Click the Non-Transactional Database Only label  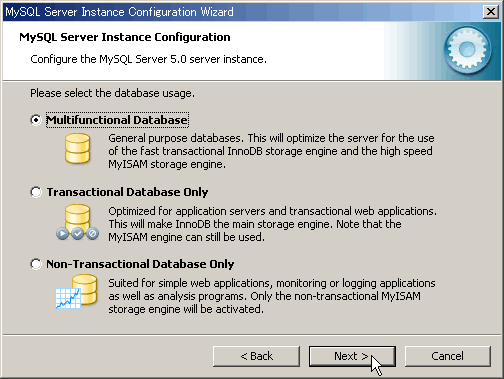(140, 264)
